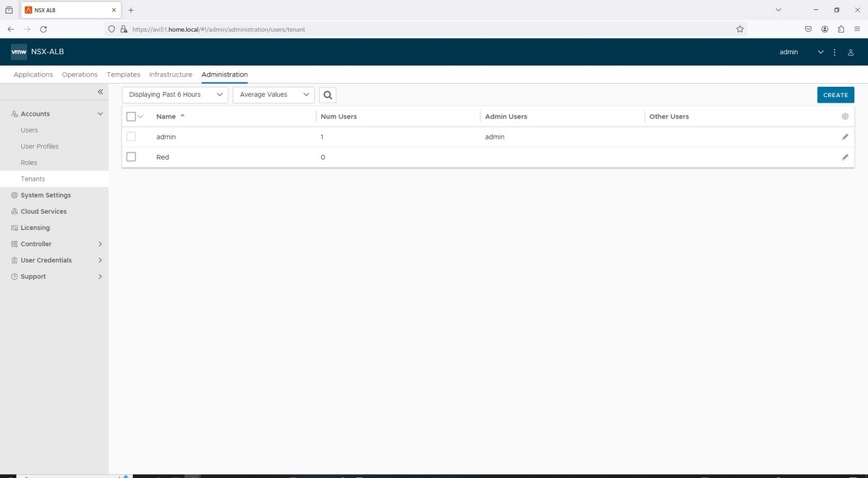Tick checkbox for Red tenant
Viewport: 868px width, 478px height.
pyautogui.click(x=131, y=157)
